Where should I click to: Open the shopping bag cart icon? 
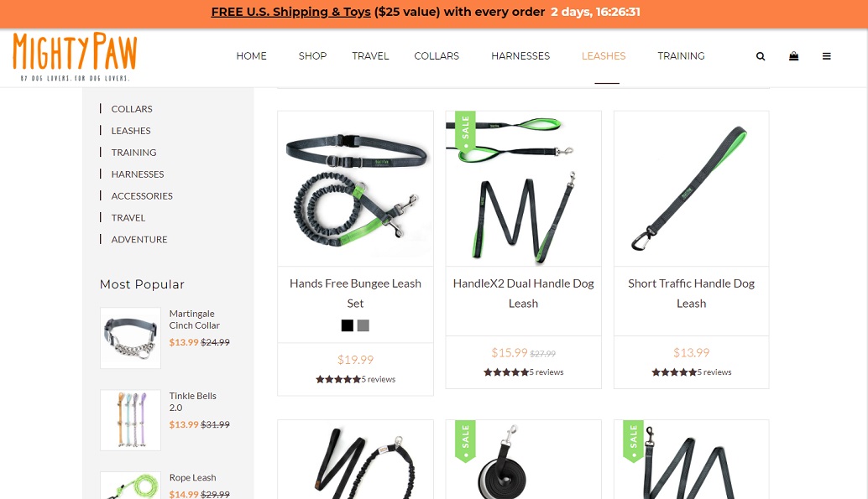(x=793, y=56)
